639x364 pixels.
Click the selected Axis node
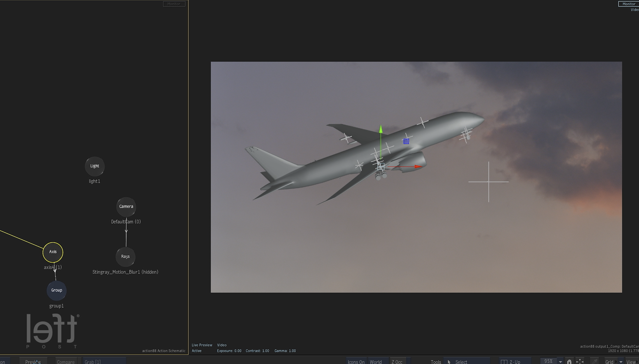coord(53,252)
